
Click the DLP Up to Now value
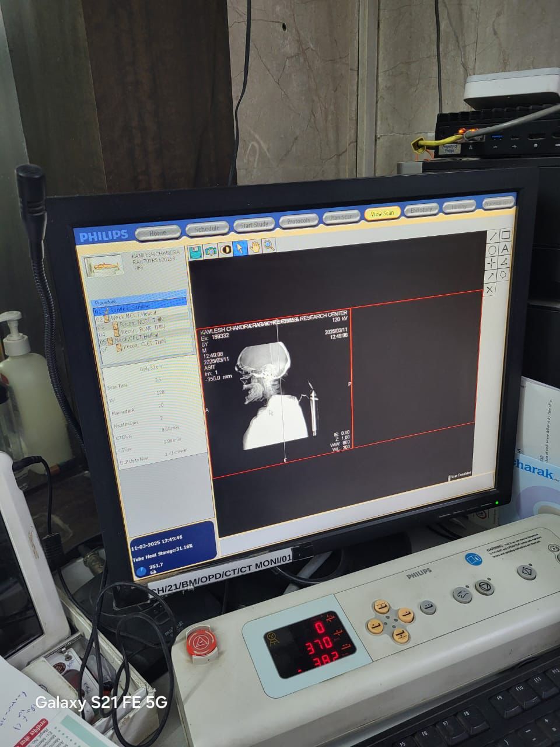[175, 452]
